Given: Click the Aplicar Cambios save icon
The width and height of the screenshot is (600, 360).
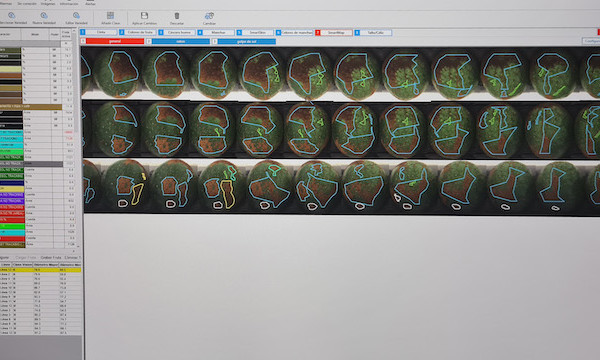Looking at the screenshot, I should tap(144, 15).
